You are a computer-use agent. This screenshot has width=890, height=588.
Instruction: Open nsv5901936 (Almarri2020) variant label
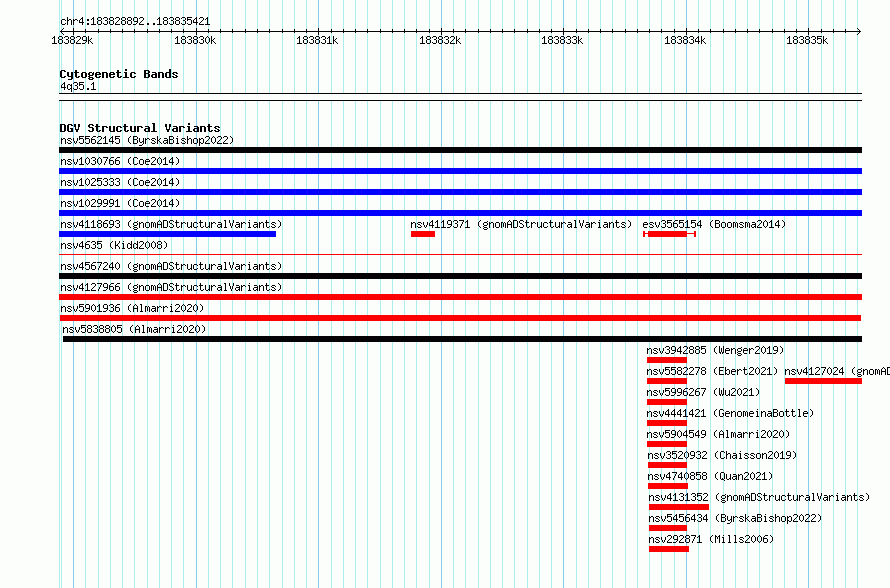[132, 308]
